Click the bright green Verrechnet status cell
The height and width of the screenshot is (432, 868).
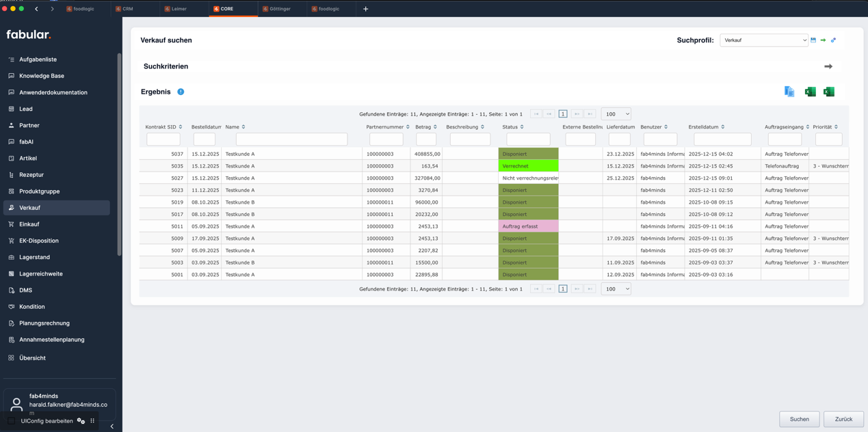click(x=528, y=166)
